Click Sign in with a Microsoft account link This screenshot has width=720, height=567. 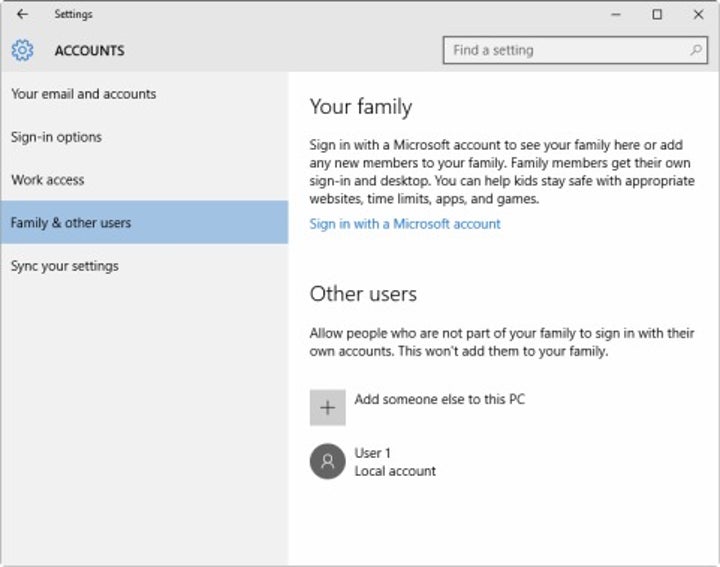(405, 224)
